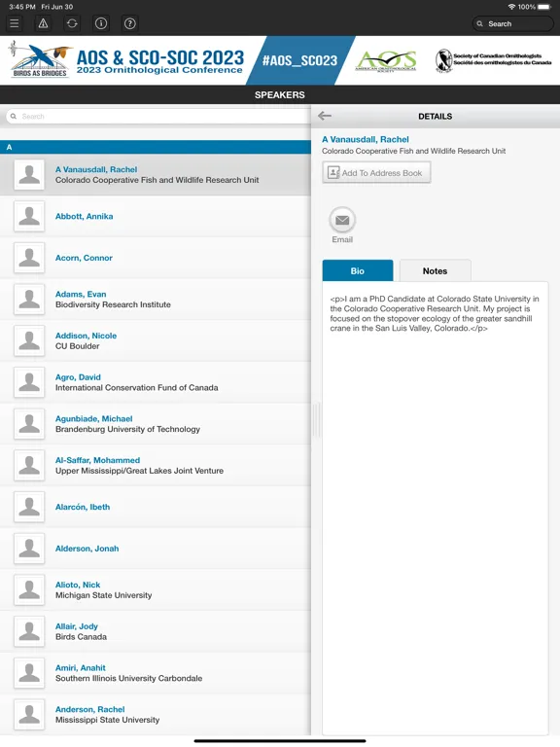Screen dimensions: 560x747
Task: Tap avatar icon beside Agro, David
Action: [x=29, y=382]
